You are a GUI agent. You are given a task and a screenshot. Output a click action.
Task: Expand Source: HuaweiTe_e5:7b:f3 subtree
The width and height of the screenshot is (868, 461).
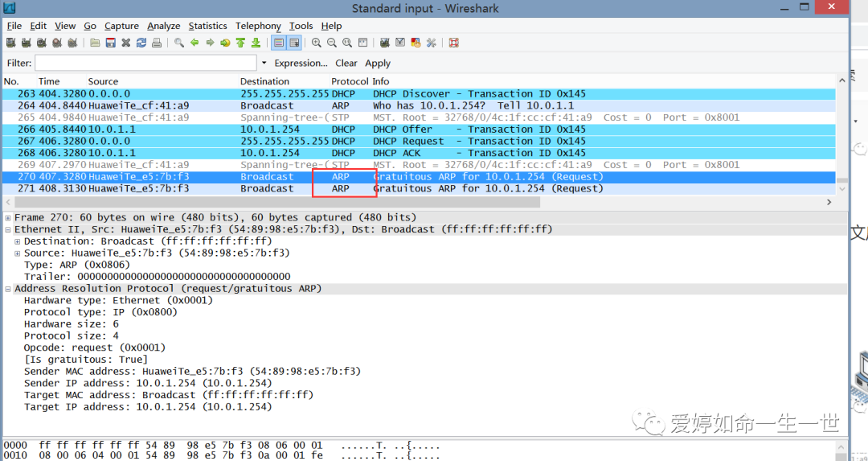coord(18,253)
